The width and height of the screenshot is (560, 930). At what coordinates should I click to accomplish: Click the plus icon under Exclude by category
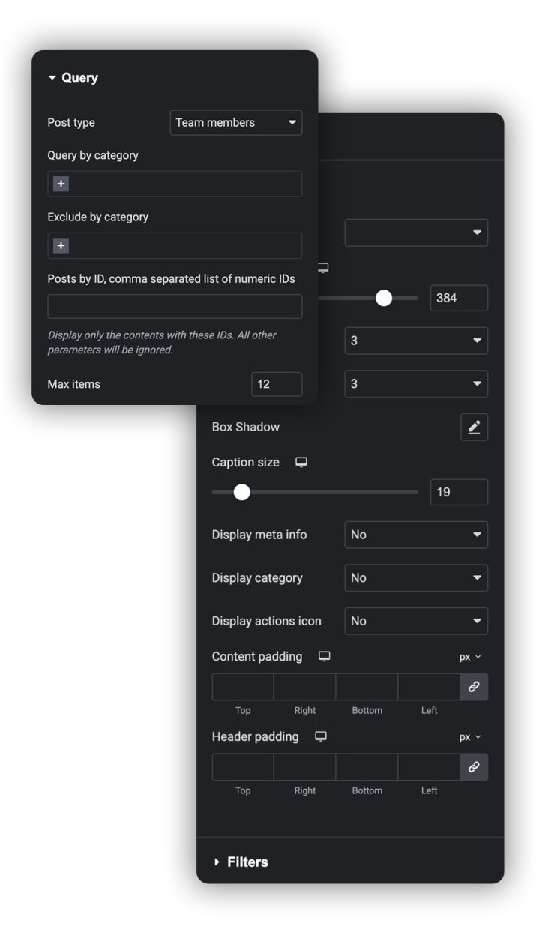click(x=61, y=245)
